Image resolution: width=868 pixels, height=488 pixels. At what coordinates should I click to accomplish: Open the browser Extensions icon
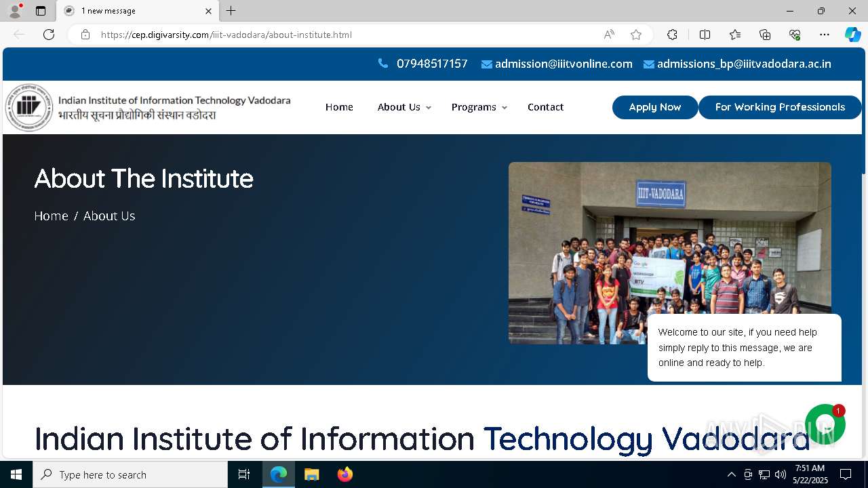(x=672, y=35)
